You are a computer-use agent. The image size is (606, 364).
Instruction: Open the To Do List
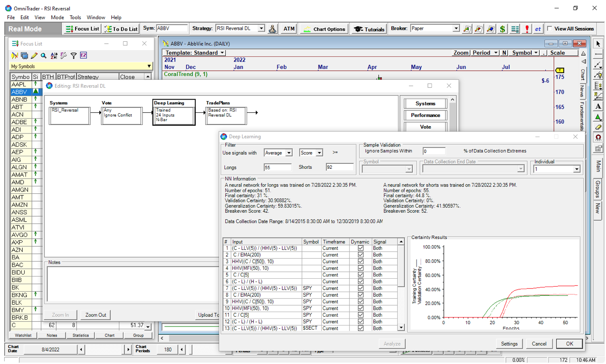click(x=121, y=29)
